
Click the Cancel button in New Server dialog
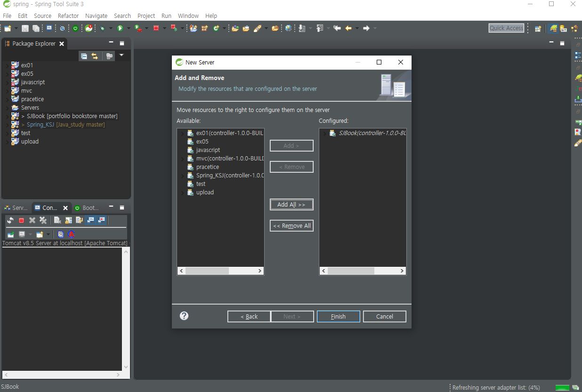pyautogui.click(x=384, y=316)
